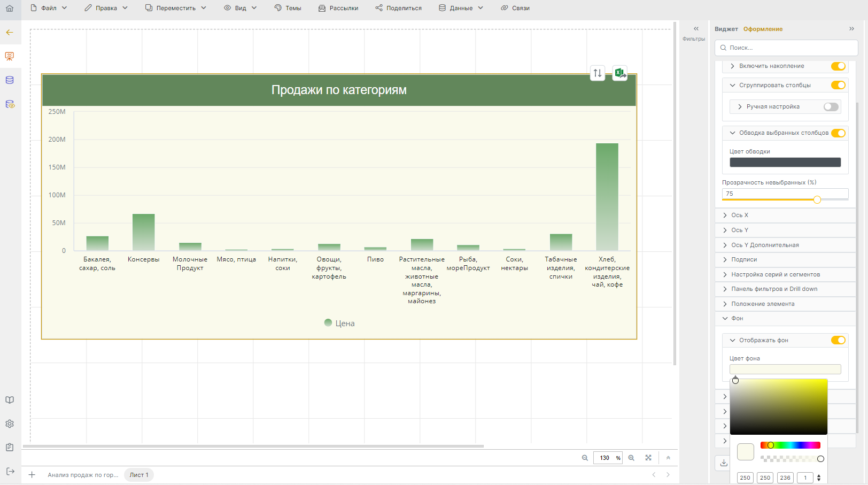The width and height of the screenshot is (868, 485).
Task: Open settings via gear icon
Action: (x=9, y=424)
